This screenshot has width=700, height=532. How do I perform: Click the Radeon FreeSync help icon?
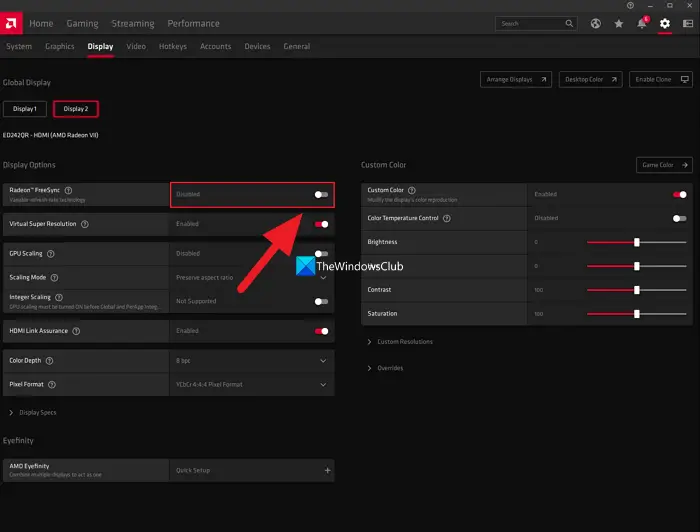click(x=68, y=190)
